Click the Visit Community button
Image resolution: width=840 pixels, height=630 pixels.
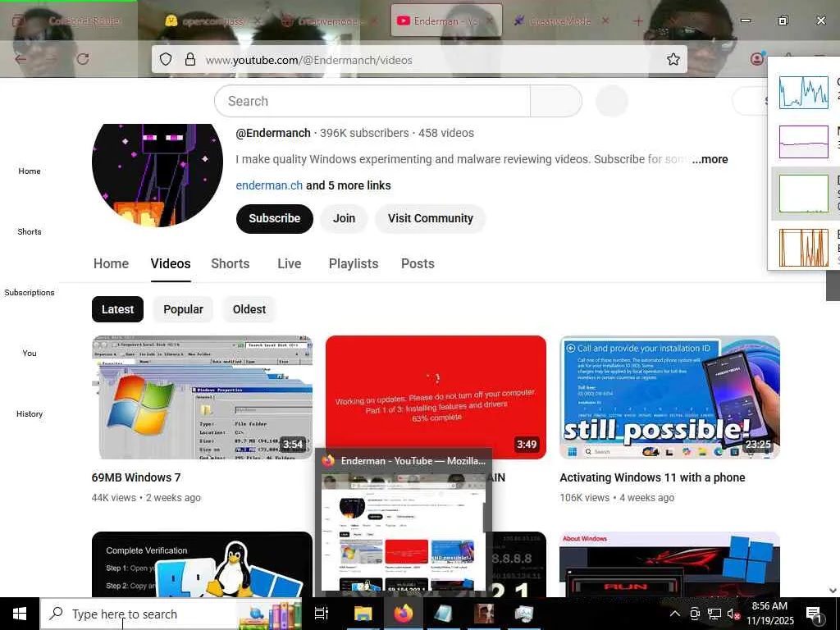430,218
